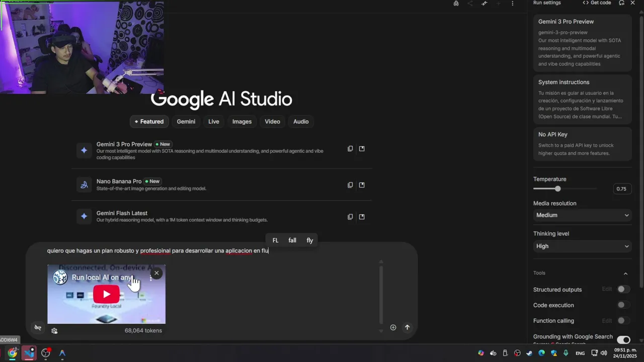Open the volume control in the system tray
The height and width of the screenshot is (362, 644).
click(604, 353)
